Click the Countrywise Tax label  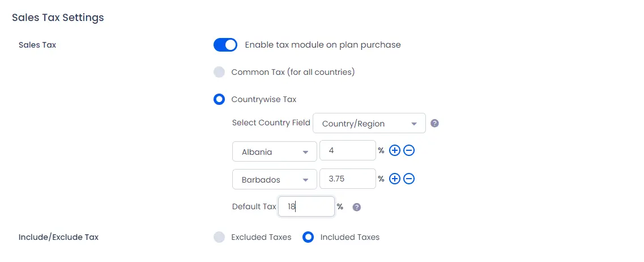[x=264, y=100]
